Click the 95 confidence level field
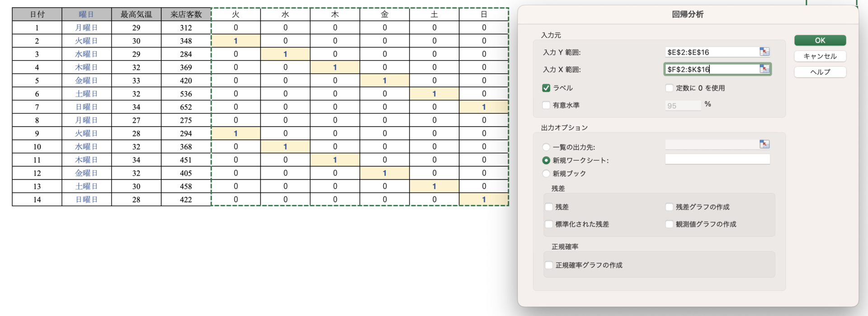 pos(683,106)
